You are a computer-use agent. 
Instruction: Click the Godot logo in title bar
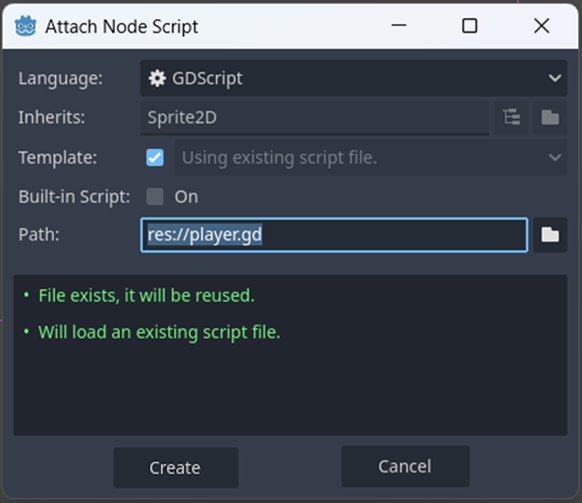click(x=25, y=26)
